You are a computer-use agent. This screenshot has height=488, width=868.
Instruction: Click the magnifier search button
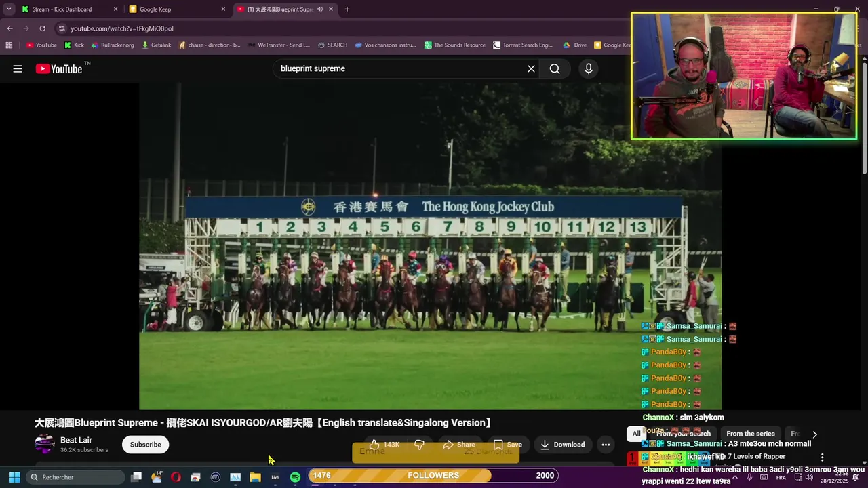click(x=555, y=68)
